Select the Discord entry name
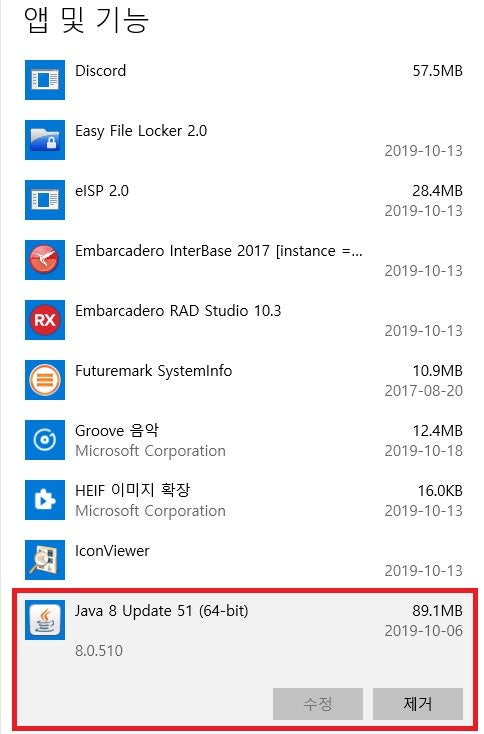 click(x=101, y=71)
